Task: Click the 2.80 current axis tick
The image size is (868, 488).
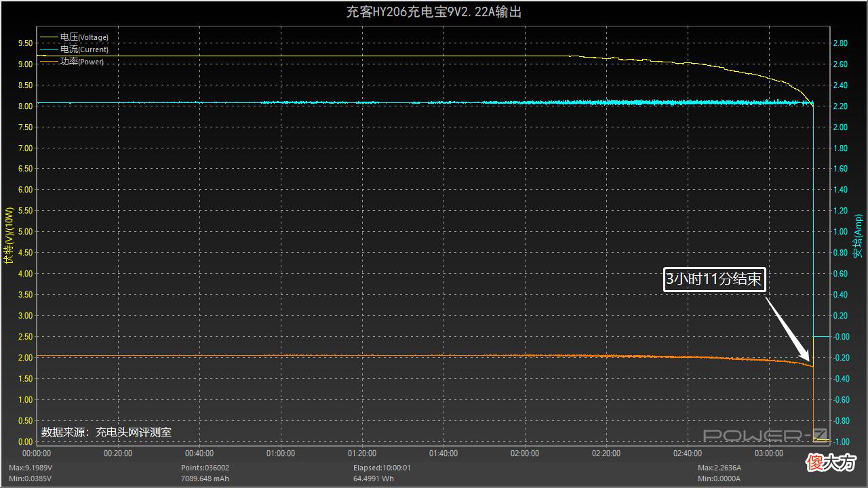Action: (840, 43)
